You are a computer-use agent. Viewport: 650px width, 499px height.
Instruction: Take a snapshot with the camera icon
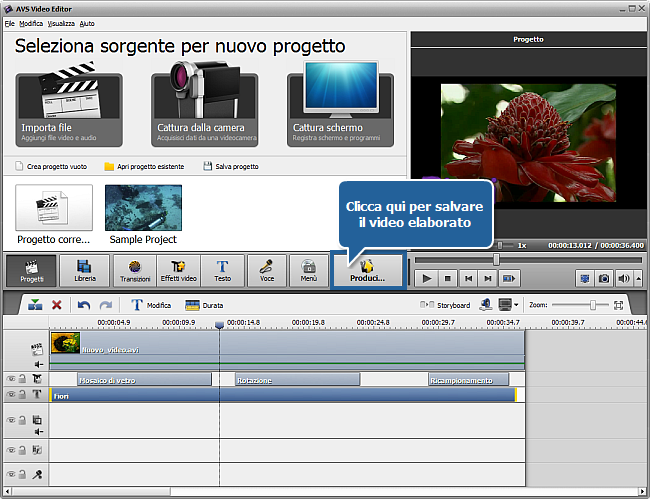604,278
